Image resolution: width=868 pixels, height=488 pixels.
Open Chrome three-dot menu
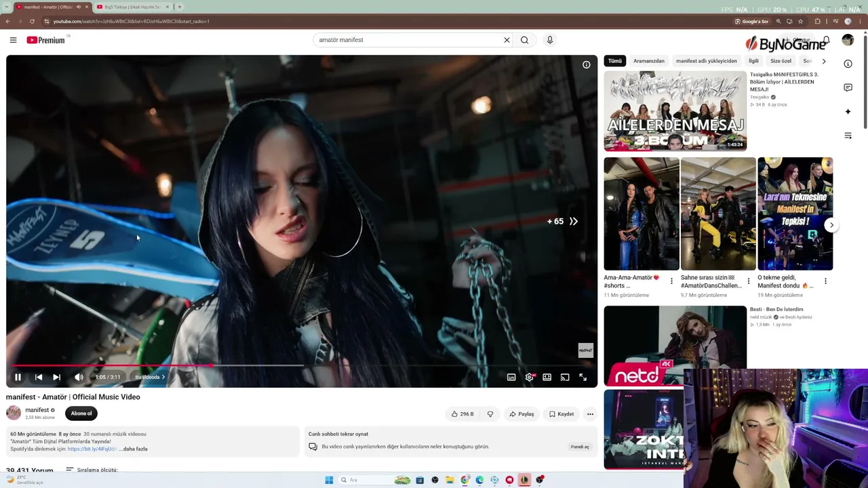pyautogui.click(x=860, y=21)
